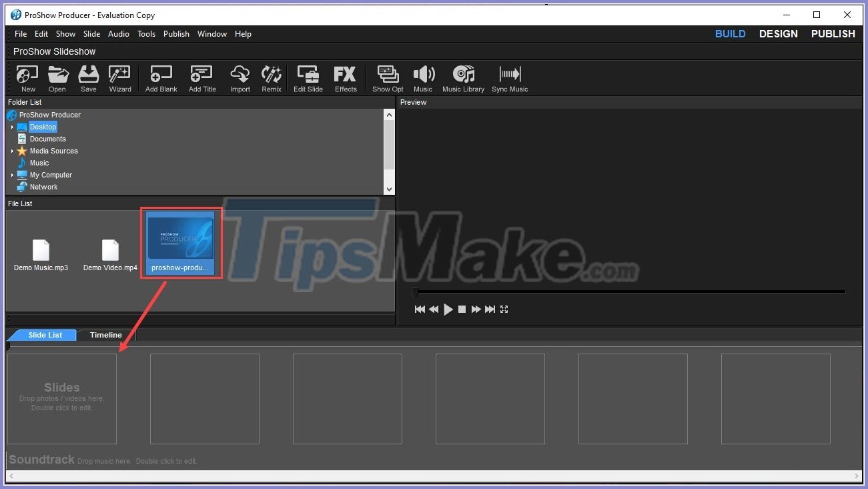Open the Remix tool
Screen dimensions: 868x489
(x=272, y=78)
